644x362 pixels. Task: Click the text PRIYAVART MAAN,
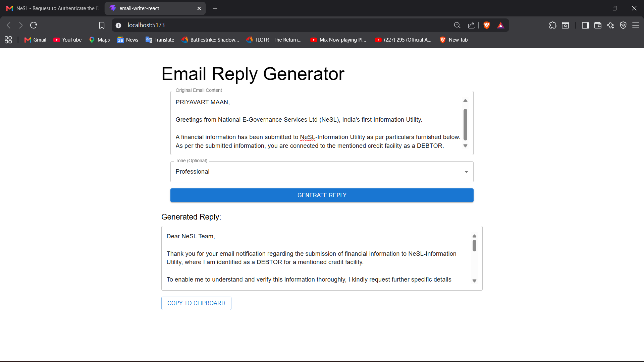point(203,102)
